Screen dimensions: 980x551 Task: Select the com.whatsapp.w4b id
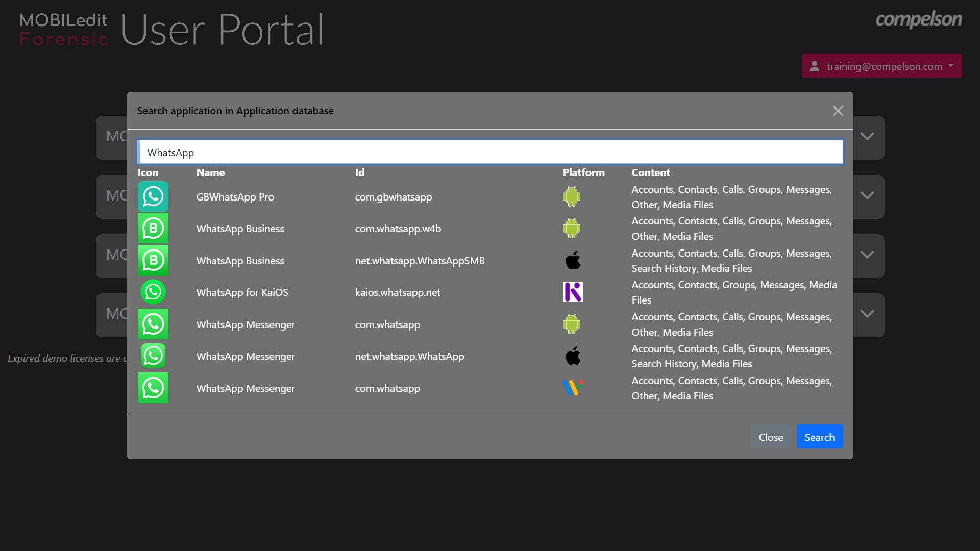point(398,229)
